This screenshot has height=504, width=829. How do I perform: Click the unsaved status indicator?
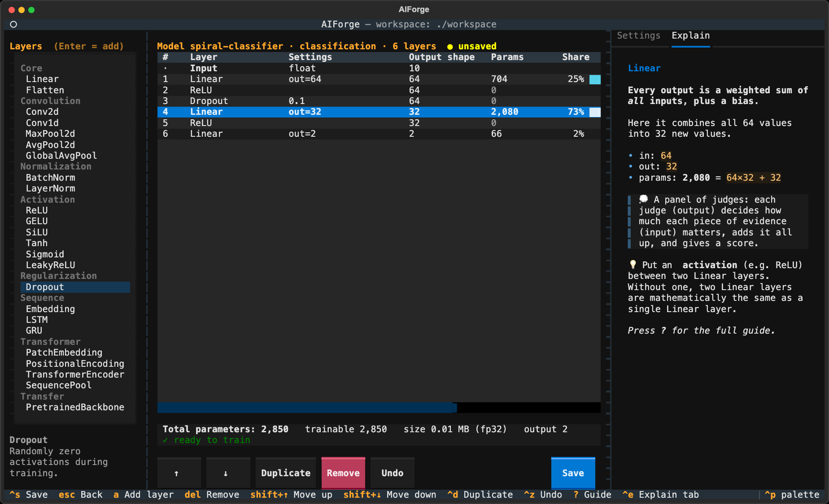(x=472, y=46)
